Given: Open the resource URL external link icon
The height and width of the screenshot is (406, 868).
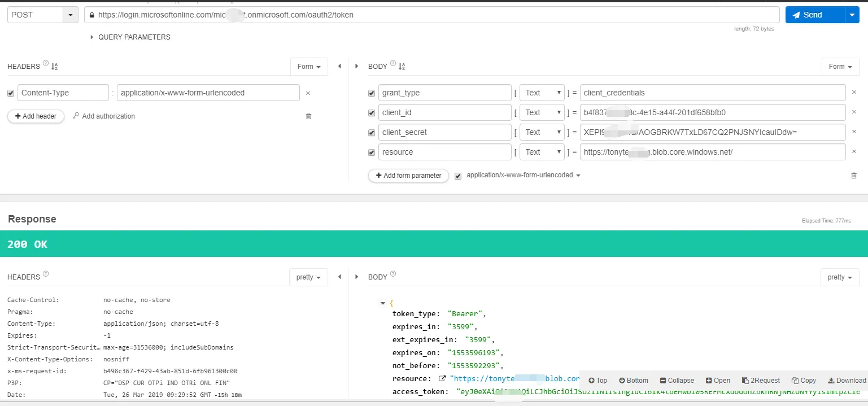Looking at the screenshot, I should coord(442,379).
